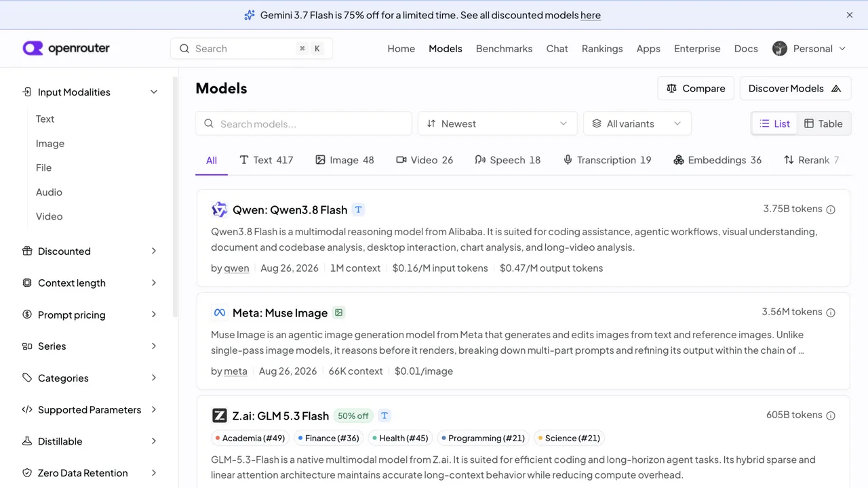This screenshot has height=488, width=868.
Task: Open the Newest sort dropdown
Action: tap(497, 123)
